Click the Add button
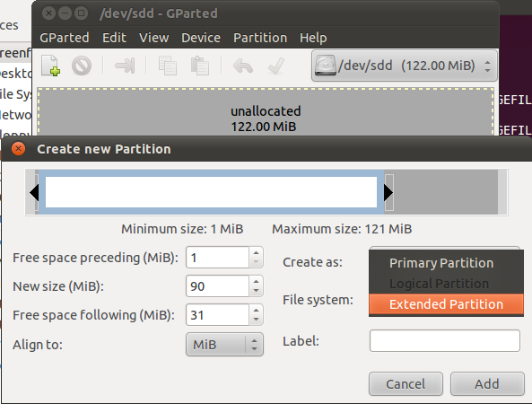This screenshot has height=404, width=532. [x=487, y=384]
